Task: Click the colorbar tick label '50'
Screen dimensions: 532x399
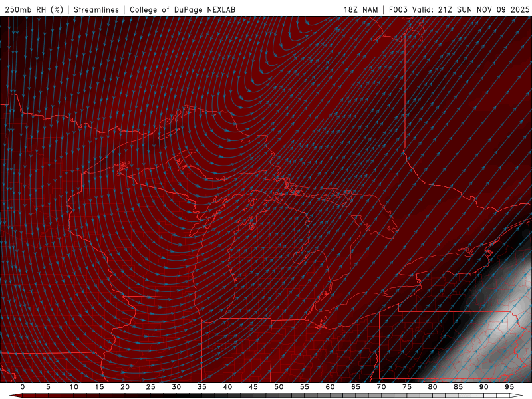Action: (x=279, y=387)
